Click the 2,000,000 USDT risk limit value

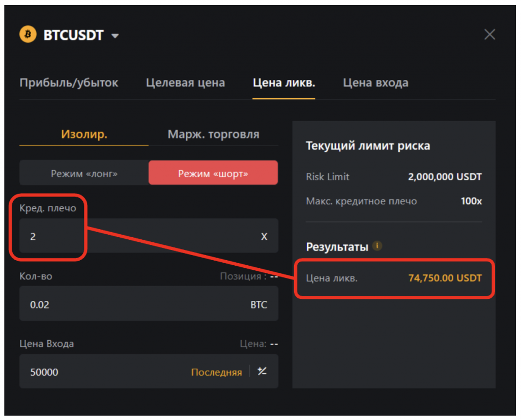[445, 177]
